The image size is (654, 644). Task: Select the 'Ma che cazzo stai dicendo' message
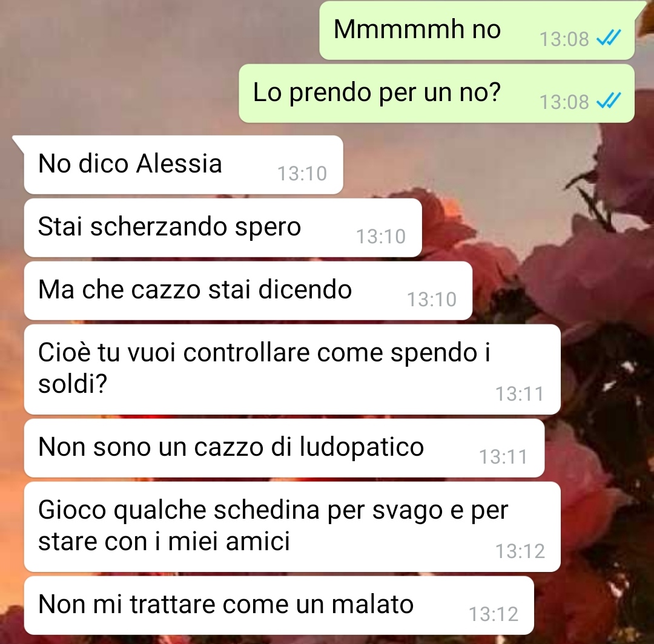248,291
